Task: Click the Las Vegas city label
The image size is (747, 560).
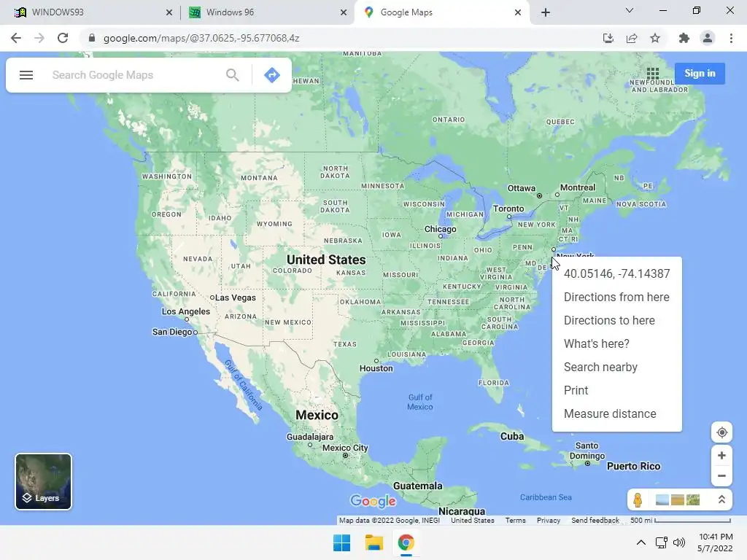Action: (x=236, y=297)
